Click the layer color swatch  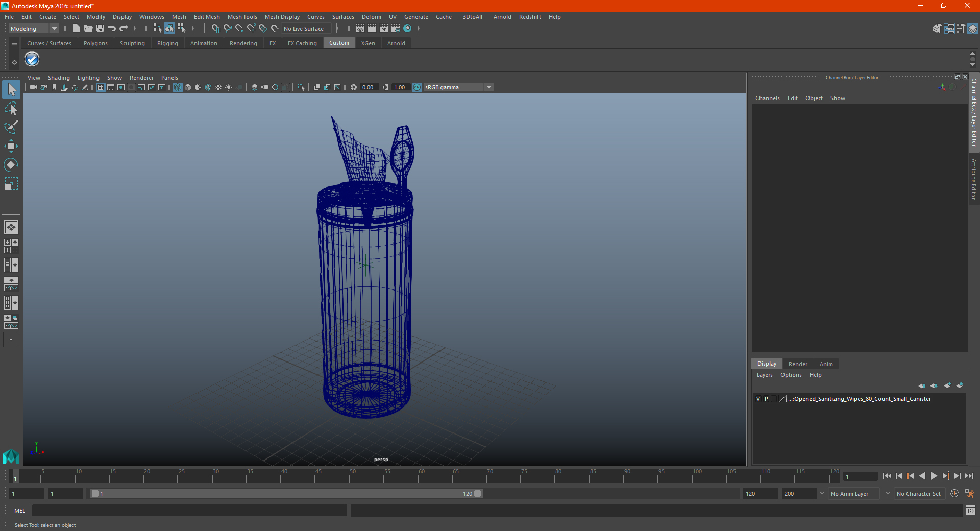pos(782,399)
